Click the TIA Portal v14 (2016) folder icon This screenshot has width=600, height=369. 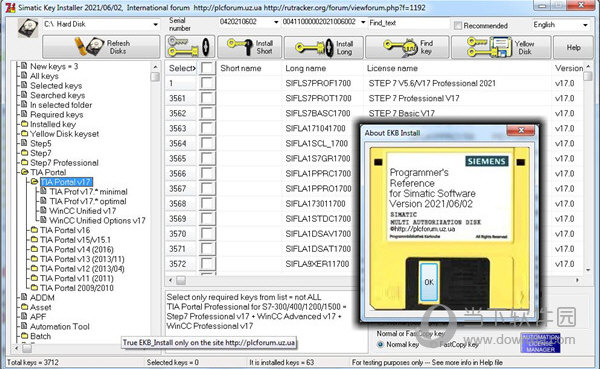pyautogui.click(x=34, y=249)
